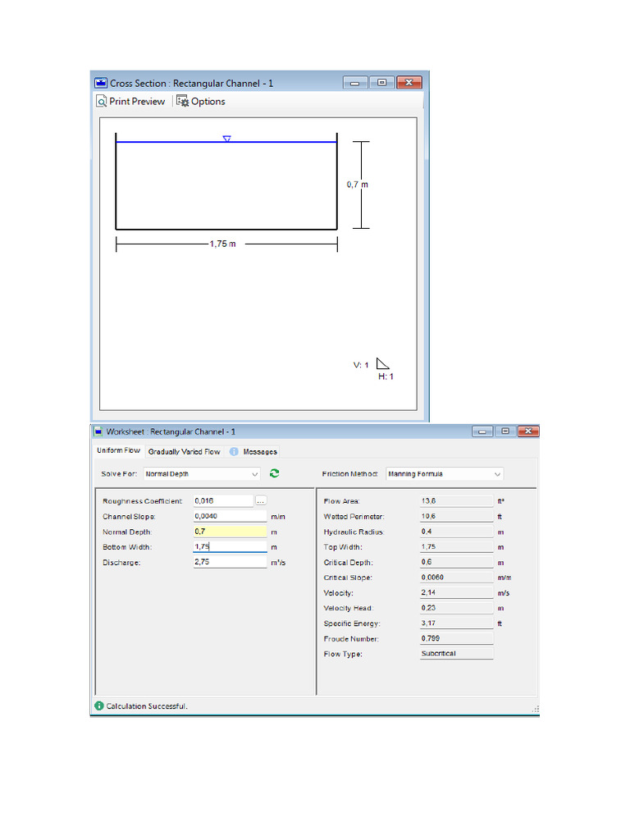Click the Bottom Width input field

[230, 547]
